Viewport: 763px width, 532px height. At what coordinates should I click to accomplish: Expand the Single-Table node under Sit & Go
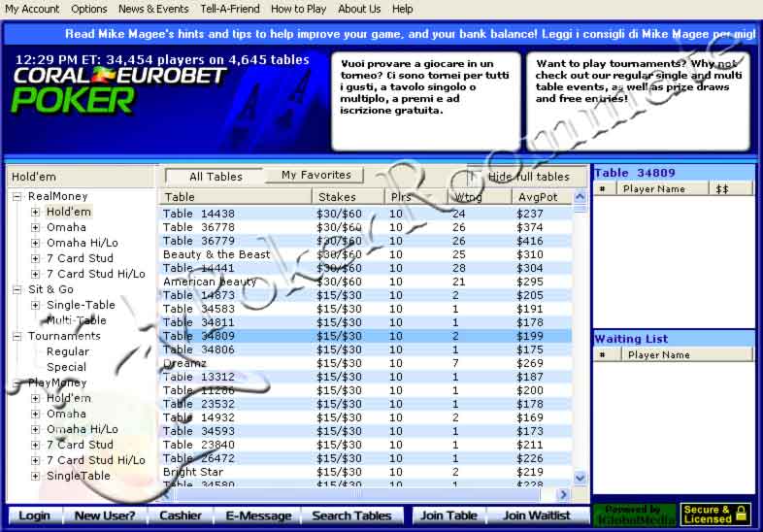click(35, 305)
